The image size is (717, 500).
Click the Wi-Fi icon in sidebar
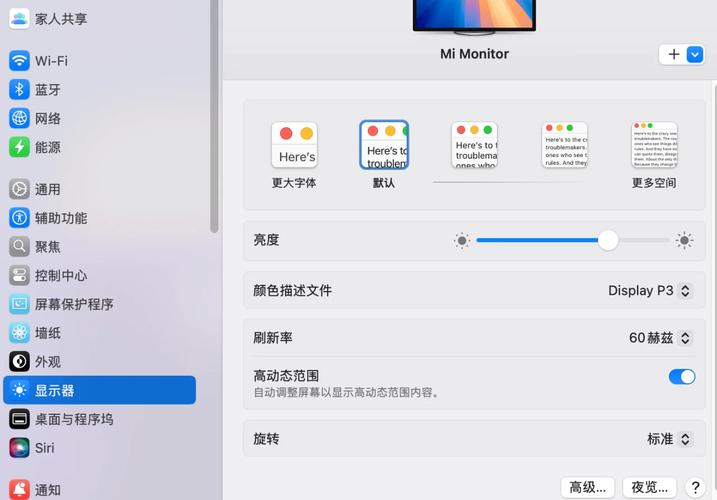[x=19, y=61]
